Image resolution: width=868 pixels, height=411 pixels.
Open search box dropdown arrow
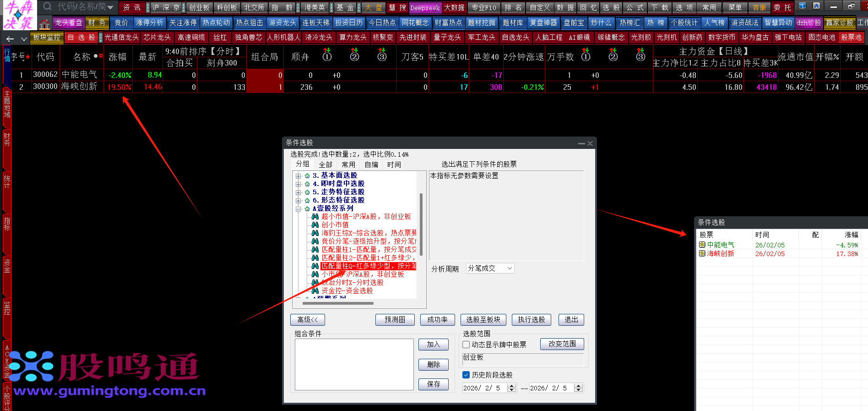[x=110, y=7]
